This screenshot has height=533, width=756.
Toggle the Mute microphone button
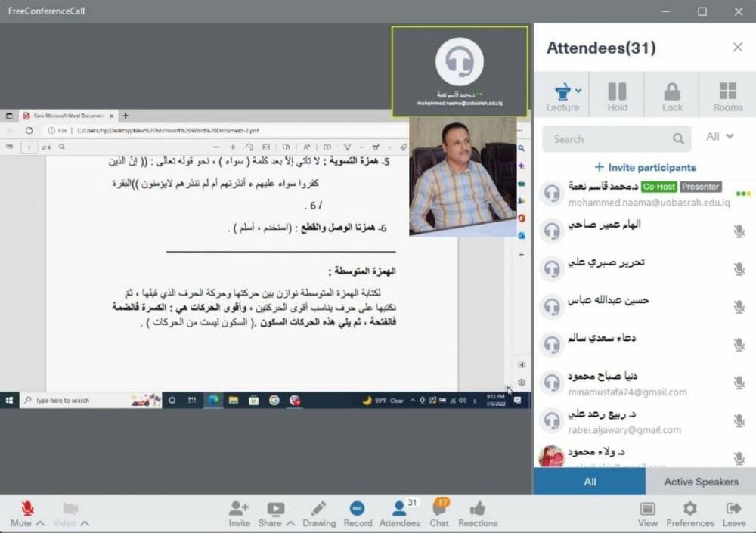click(27, 509)
